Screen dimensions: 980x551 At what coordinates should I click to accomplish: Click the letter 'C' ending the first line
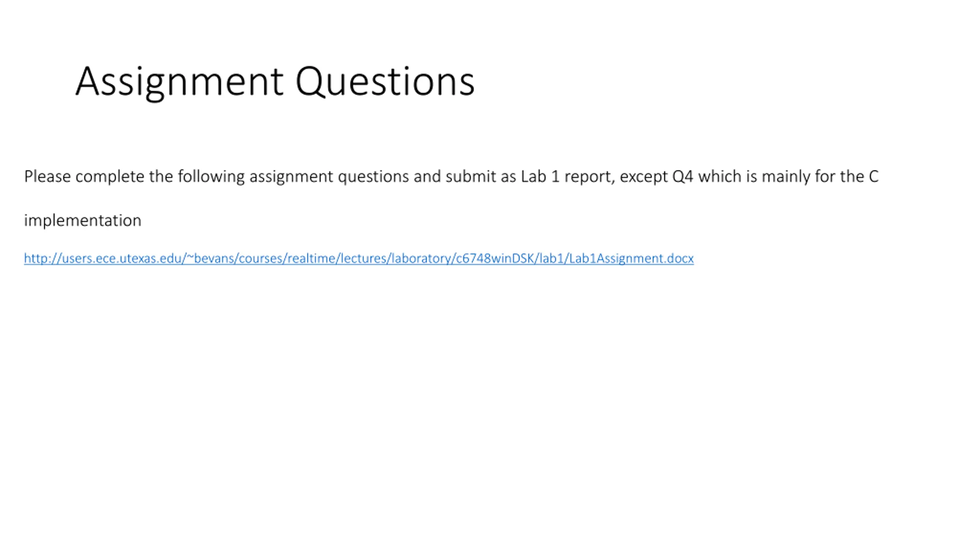[874, 177]
